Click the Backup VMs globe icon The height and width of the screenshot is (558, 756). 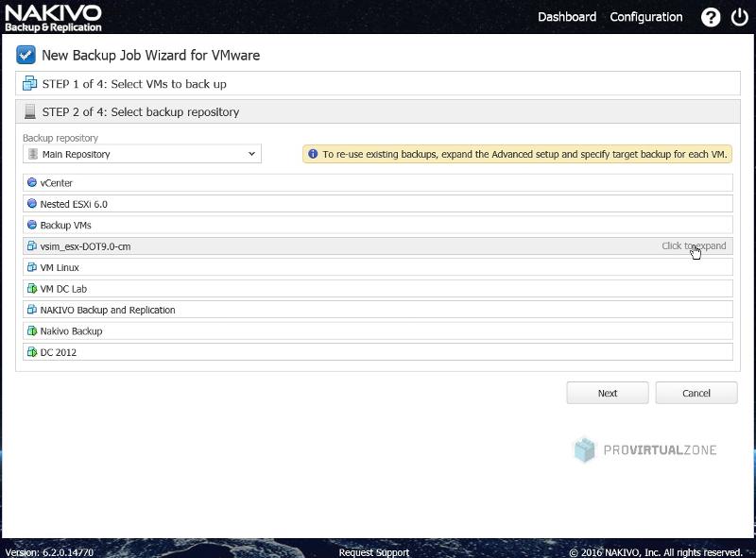pyautogui.click(x=32, y=225)
